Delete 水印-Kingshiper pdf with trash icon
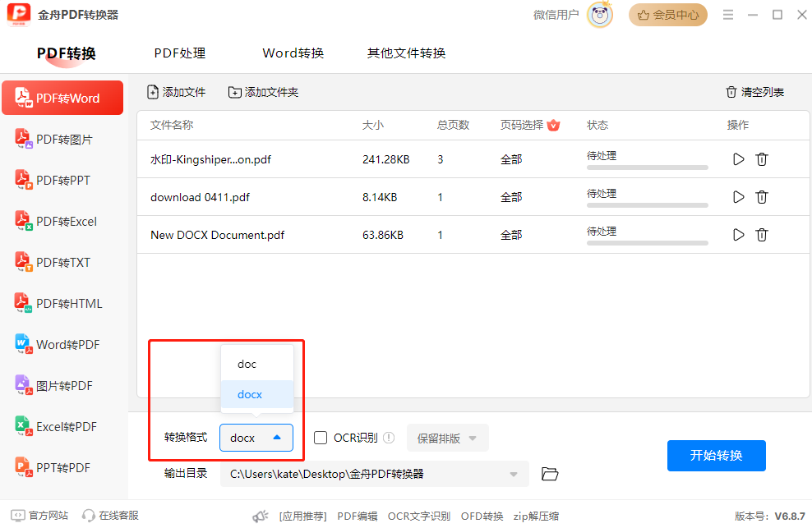 [x=761, y=159]
